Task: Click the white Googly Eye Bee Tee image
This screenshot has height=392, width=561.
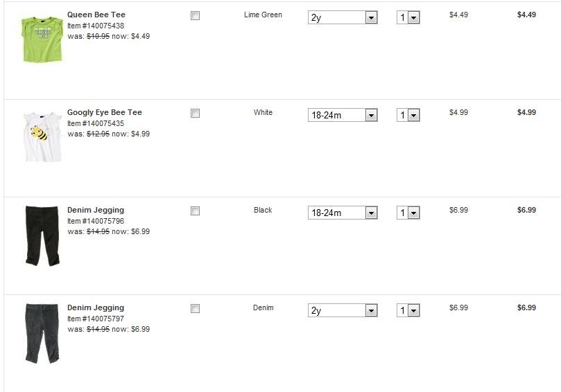Action: [42, 137]
